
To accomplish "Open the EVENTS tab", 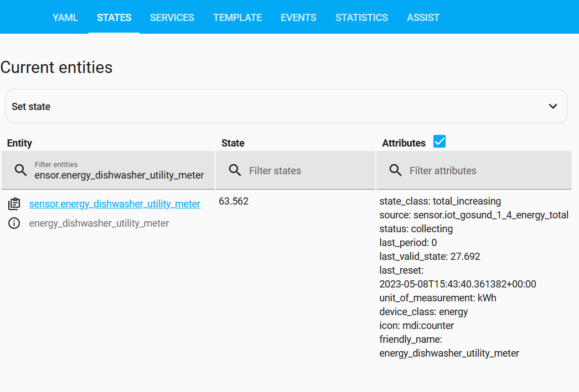I will point(298,18).
